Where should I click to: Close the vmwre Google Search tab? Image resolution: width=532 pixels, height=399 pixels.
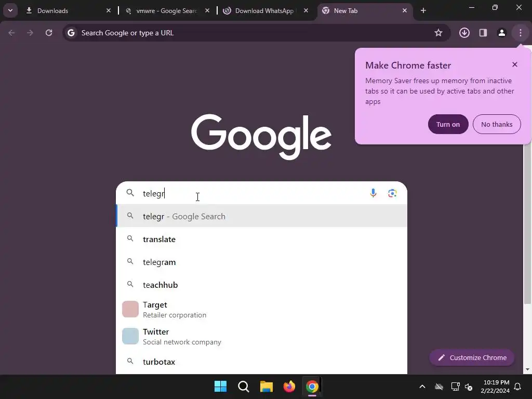(207, 10)
